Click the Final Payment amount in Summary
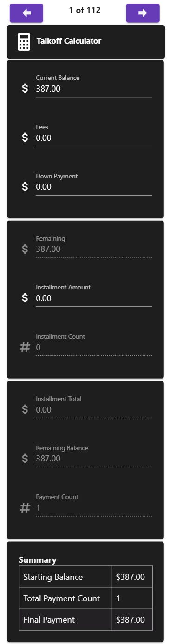The width and height of the screenshot is (170, 644). tap(131, 619)
